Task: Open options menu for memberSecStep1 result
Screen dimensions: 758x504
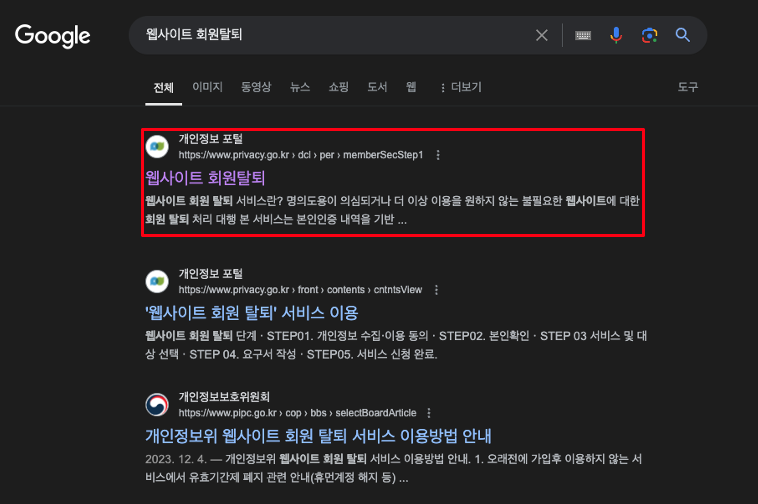Action: point(438,155)
